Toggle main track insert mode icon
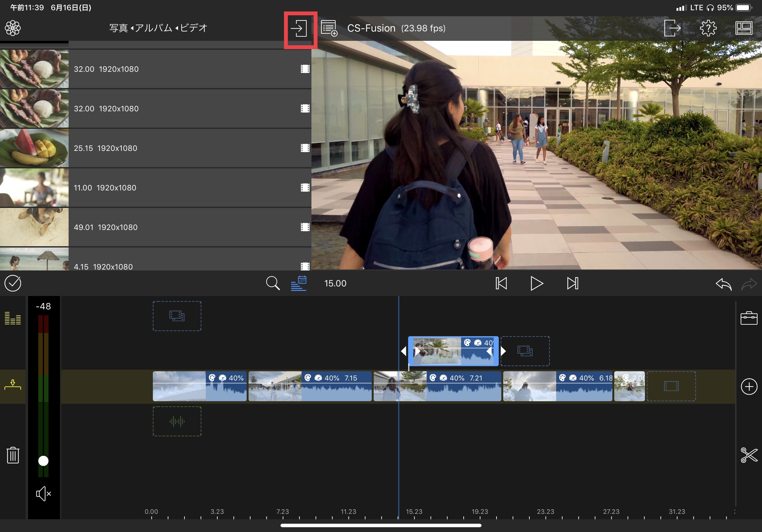The width and height of the screenshot is (762, 532). click(x=13, y=385)
